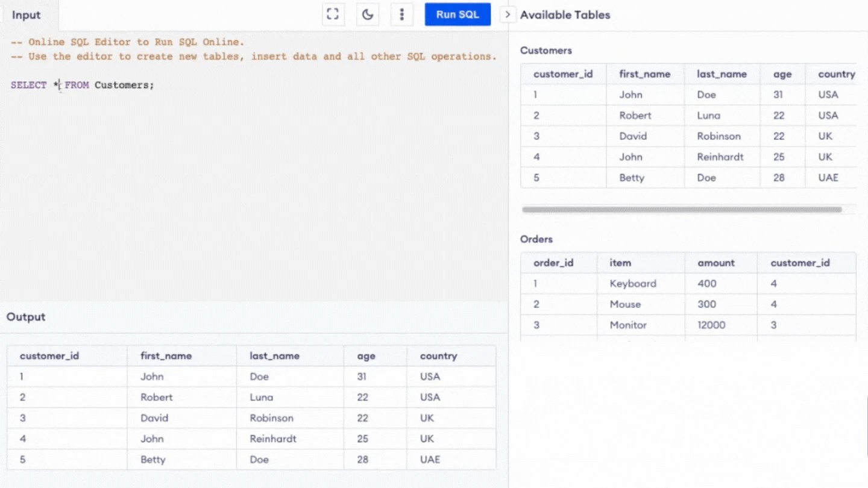The width and height of the screenshot is (868, 488).
Task: Collapse the Available Tables panel chevron
Action: click(508, 14)
